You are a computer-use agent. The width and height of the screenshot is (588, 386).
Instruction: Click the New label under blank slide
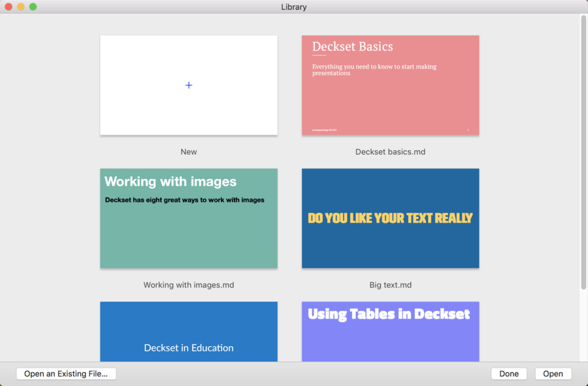pos(189,152)
